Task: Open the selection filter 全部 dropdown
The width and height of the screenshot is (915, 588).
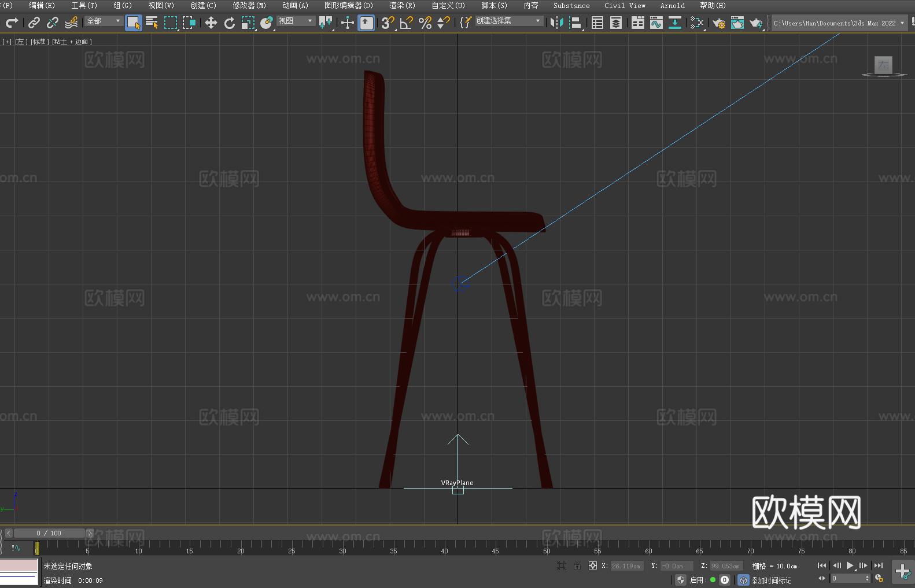Action: (104, 21)
